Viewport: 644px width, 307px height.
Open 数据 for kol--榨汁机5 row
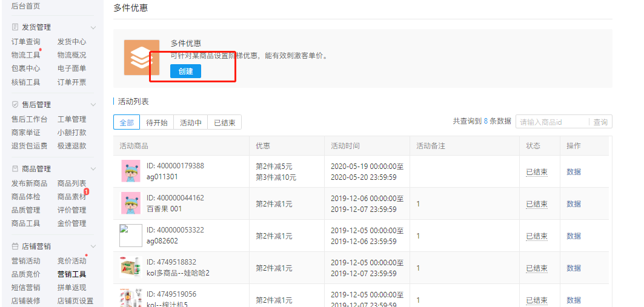(x=574, y=300)
